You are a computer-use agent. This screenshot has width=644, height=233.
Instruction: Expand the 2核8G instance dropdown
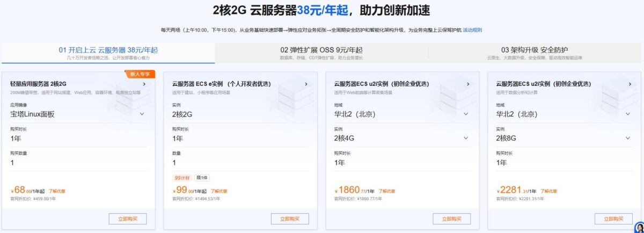pos(628,138)
